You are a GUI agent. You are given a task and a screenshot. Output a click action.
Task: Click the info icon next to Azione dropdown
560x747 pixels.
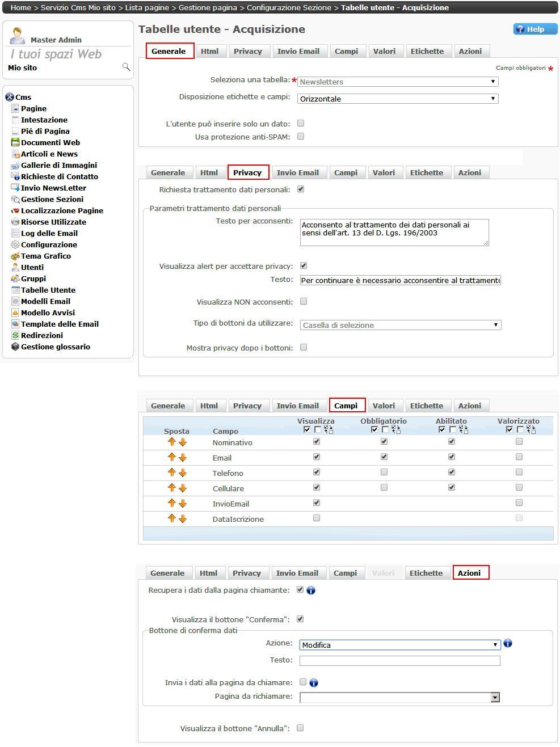click(x=508, y=643)
